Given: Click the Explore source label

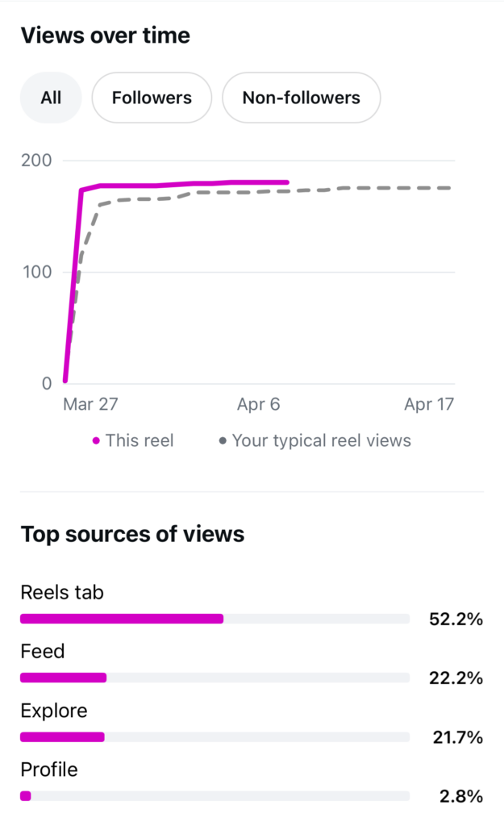Looking at the screenshot, I should click(x=54, y=711).
